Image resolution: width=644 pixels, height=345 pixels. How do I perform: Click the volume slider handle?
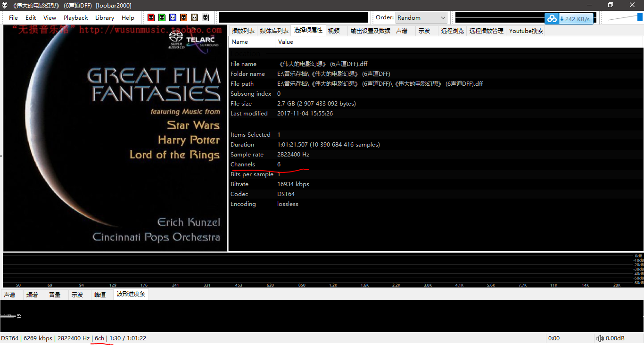pos(640,17)
